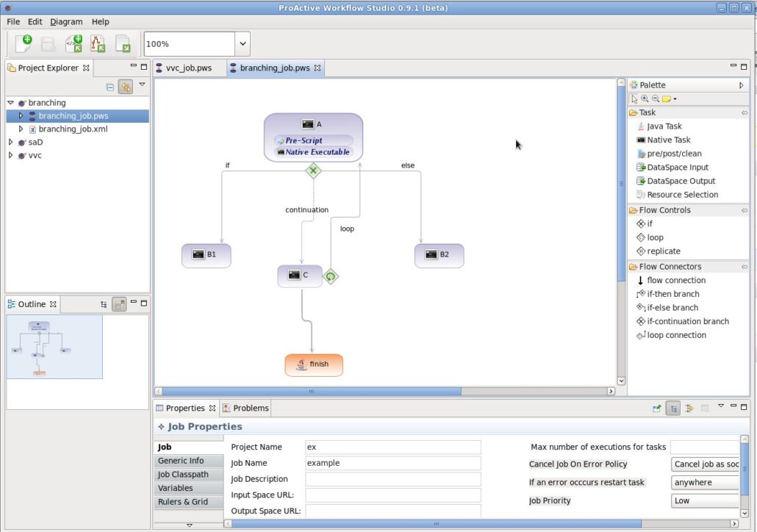This screenshot has width=757, height=532.
Task: Click the palette zoom in icon
Action: tap(645, 99)
